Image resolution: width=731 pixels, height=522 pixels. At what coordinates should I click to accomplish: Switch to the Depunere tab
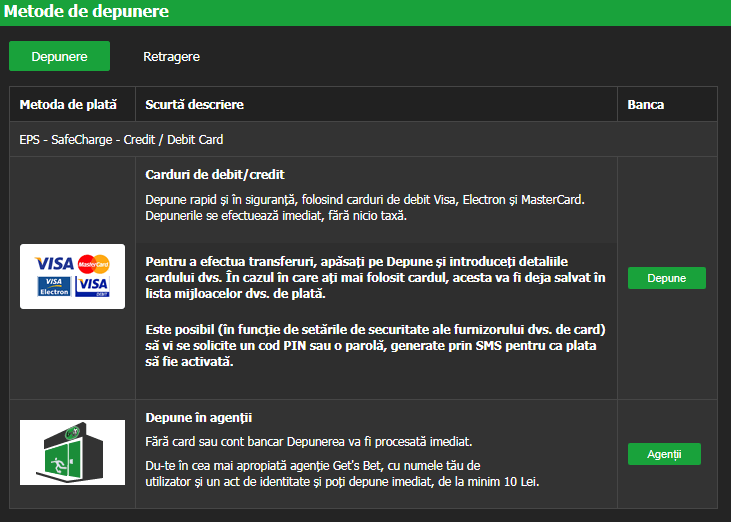[x=59, y=56]
